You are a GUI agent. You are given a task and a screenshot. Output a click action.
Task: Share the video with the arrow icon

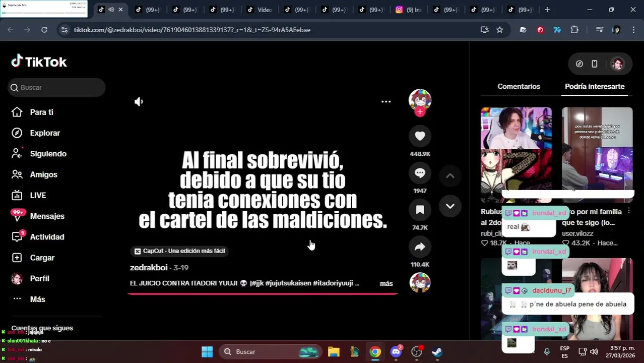coord(420,247)
